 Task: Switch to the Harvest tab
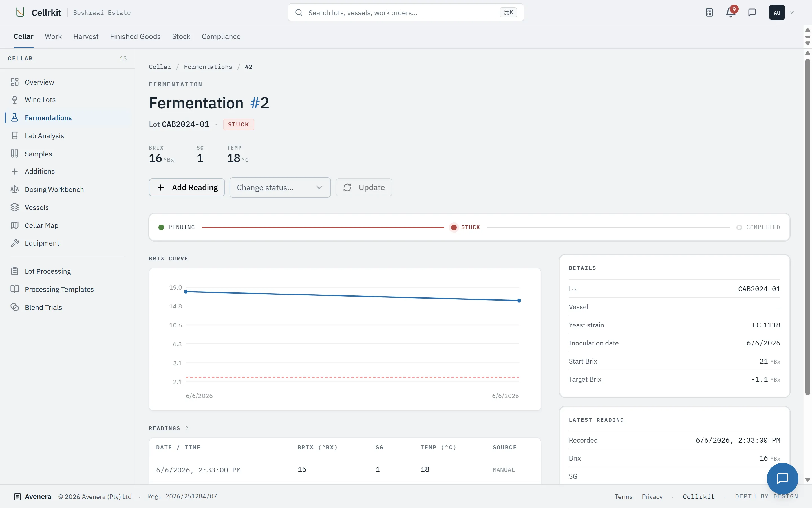(x=86, y=36)
